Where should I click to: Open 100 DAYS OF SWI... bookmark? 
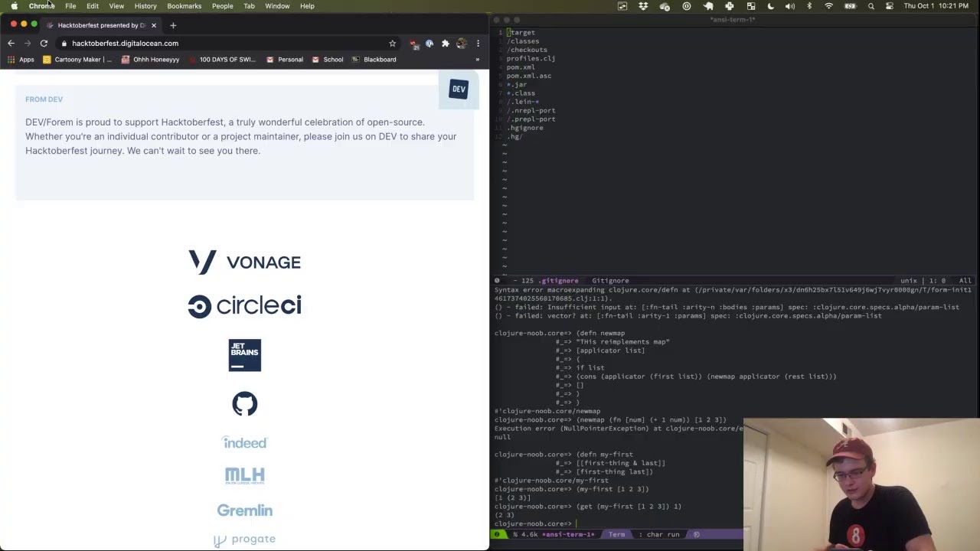[222, 60]
